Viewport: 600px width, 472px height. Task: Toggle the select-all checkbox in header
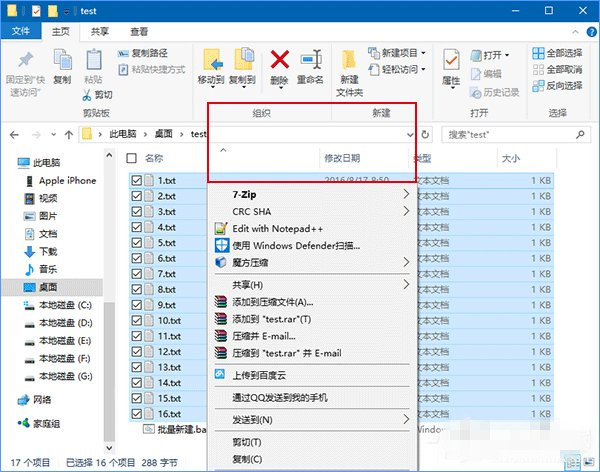pyautogui.click(x=132, y=158)
